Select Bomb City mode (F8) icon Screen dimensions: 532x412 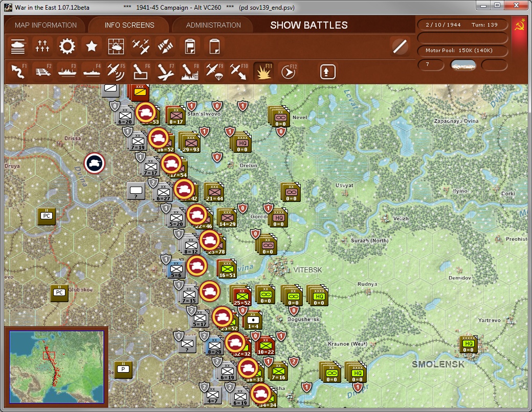point(190,71)
